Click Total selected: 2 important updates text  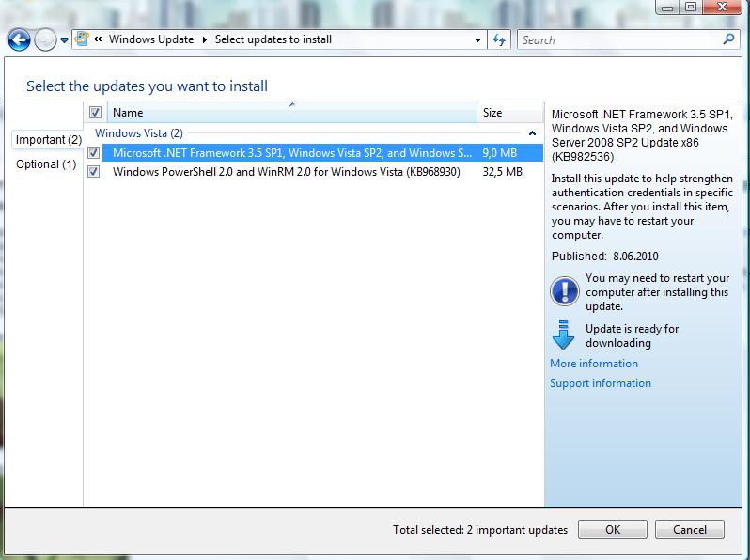click(x=480, y=530)
